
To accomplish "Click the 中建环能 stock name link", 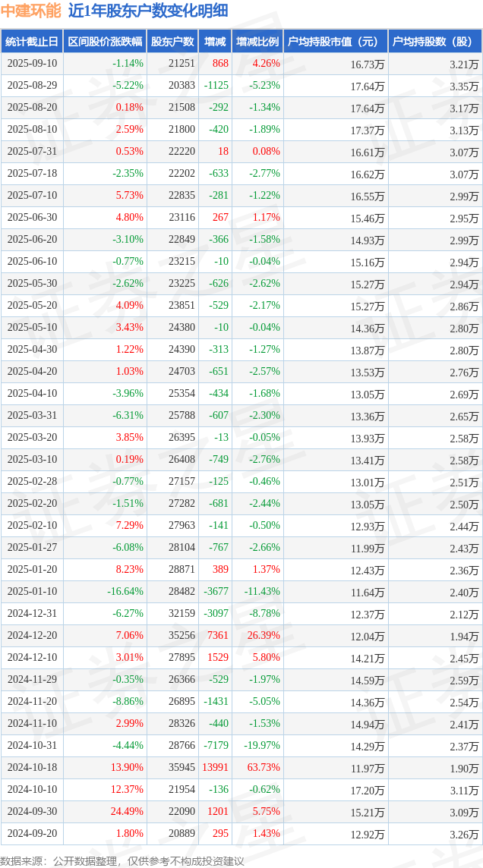I will click(30, 11).
